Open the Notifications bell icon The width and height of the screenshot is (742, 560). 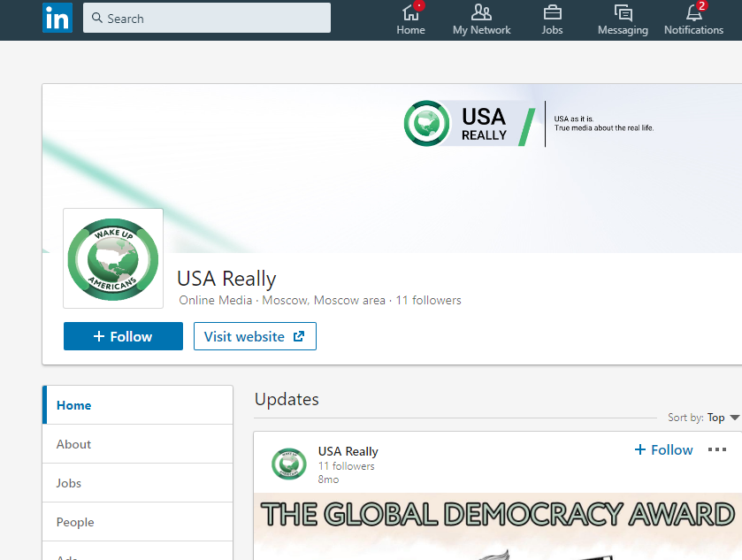693,13
